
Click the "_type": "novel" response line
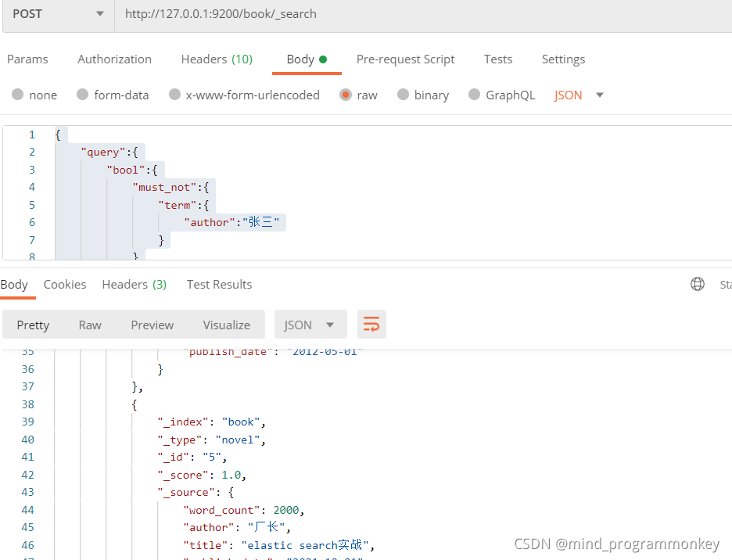click(x=212, y=440)
